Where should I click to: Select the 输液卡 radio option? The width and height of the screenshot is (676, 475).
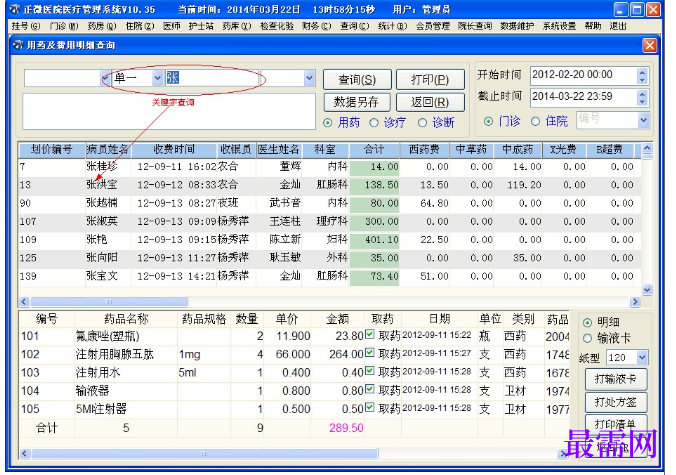coord(587,339)
